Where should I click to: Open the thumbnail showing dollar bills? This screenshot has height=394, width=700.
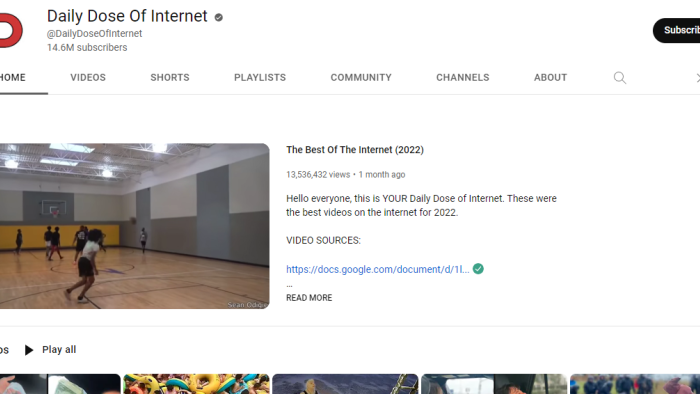click(x=60, y=384)
